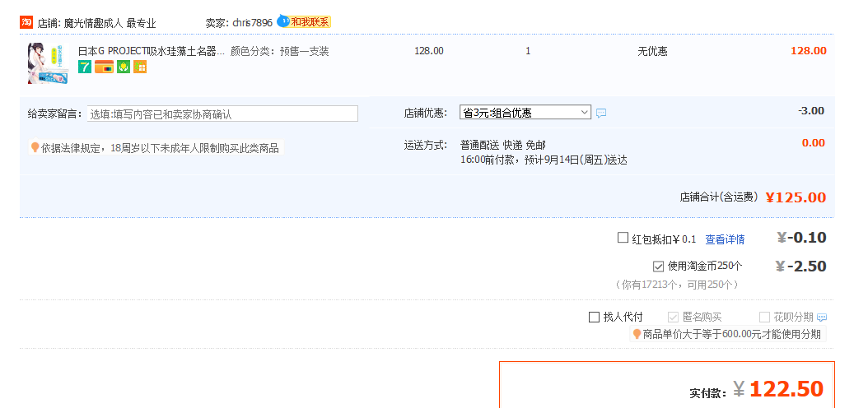Check the 找人代付 checkbox

click(x=595, y=318)
